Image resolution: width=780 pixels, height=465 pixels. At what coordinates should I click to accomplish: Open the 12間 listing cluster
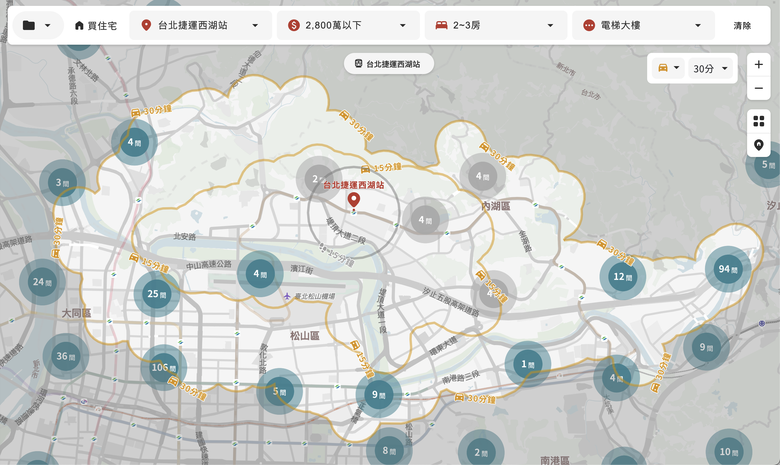(622, 277)
